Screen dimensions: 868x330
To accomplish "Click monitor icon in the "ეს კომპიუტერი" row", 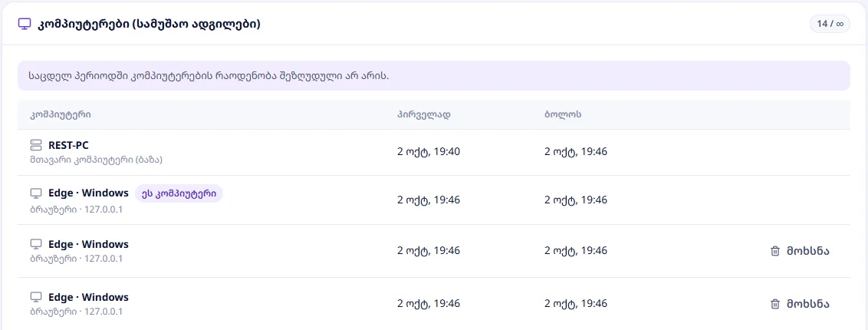I will (36, 193).
